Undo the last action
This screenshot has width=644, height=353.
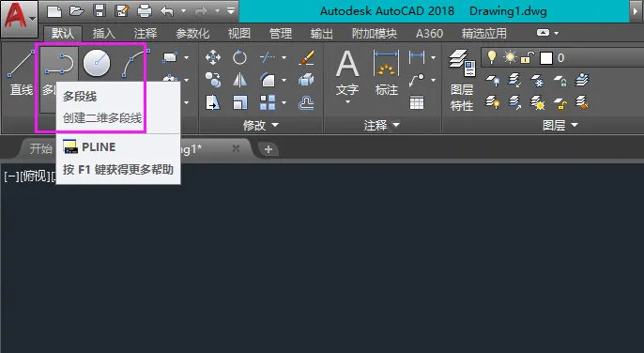point(167,11)
